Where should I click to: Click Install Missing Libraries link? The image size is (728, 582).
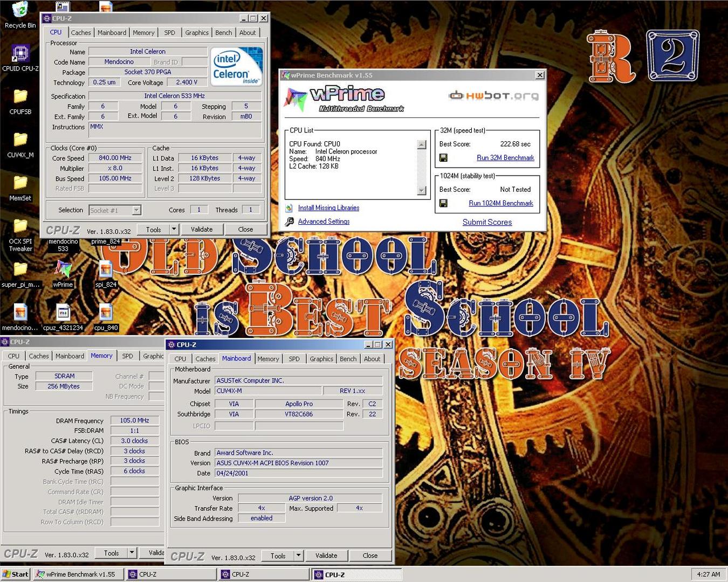tap(328, 208)
